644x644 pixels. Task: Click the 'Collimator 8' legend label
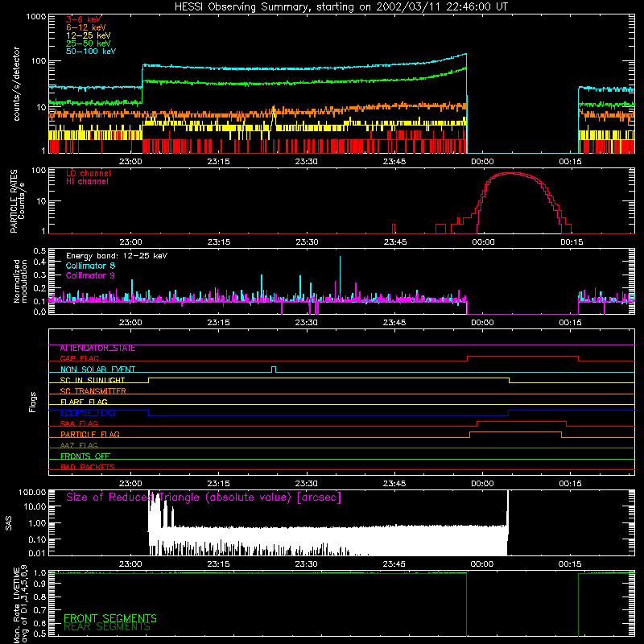pos(90,266)
